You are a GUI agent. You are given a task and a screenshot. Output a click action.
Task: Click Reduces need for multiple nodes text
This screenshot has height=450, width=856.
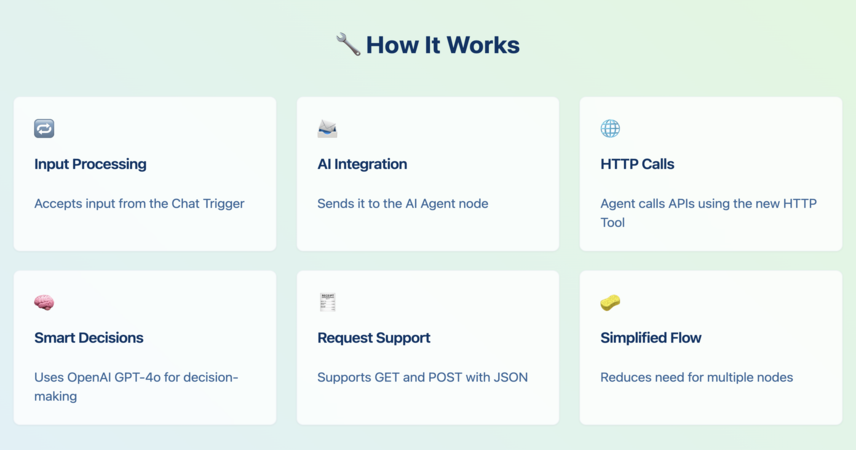click(x=697, y=377)
